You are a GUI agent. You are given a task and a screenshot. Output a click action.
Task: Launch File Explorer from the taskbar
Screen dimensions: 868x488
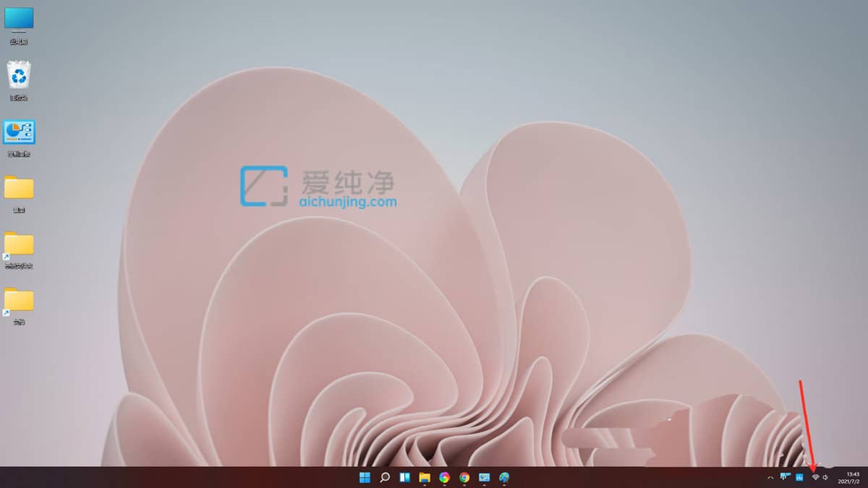(x=425, y=477)
